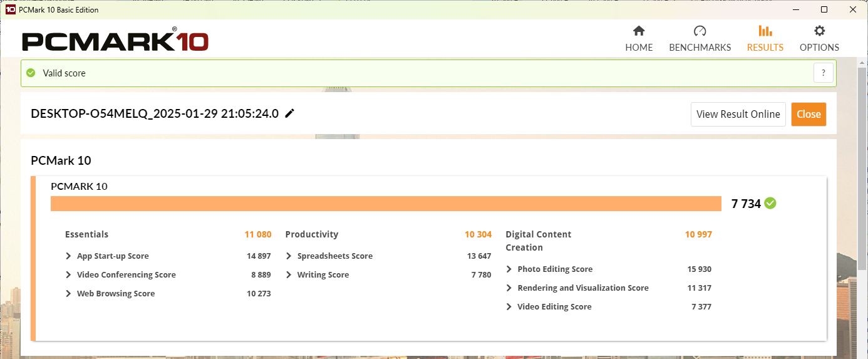
Task: Click the orange PCMark 10 score bar
Action: [386, 204]
